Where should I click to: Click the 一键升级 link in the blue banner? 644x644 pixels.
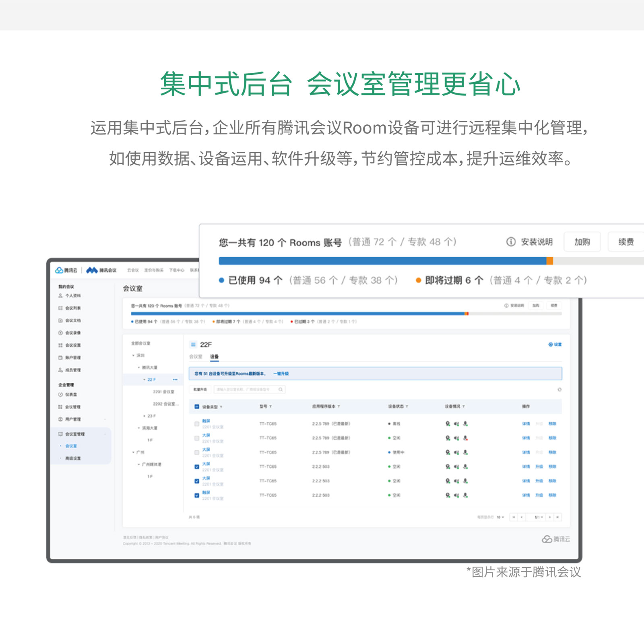pos(281,374)
